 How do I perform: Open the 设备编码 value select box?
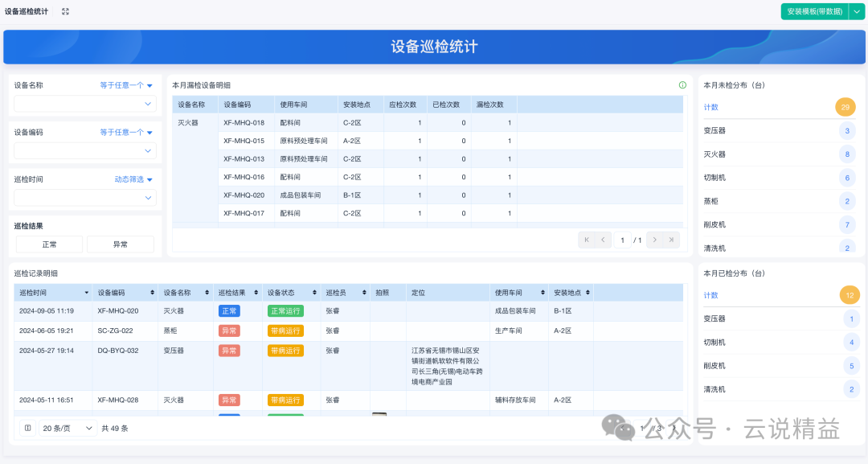[85, 150]
